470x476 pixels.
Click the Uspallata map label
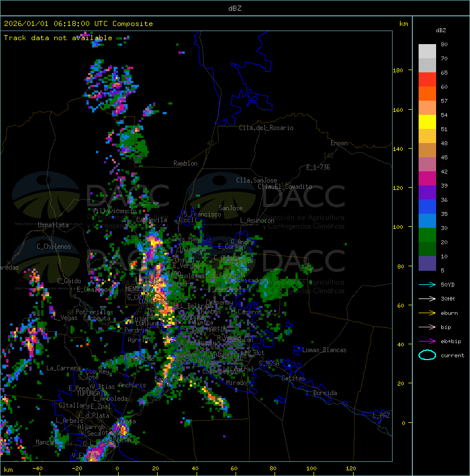(53, 225)
